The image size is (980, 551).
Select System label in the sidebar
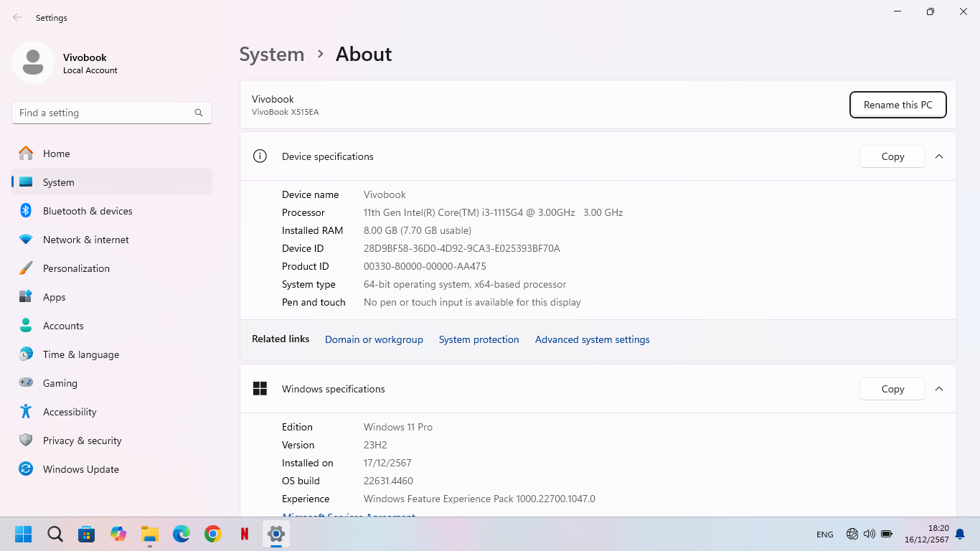59,182
